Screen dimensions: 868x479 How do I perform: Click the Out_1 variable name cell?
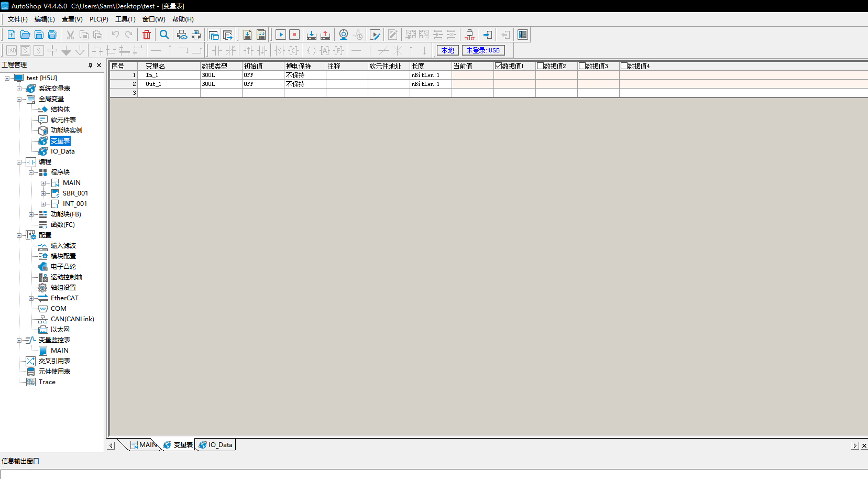click(x=169, y=84)
